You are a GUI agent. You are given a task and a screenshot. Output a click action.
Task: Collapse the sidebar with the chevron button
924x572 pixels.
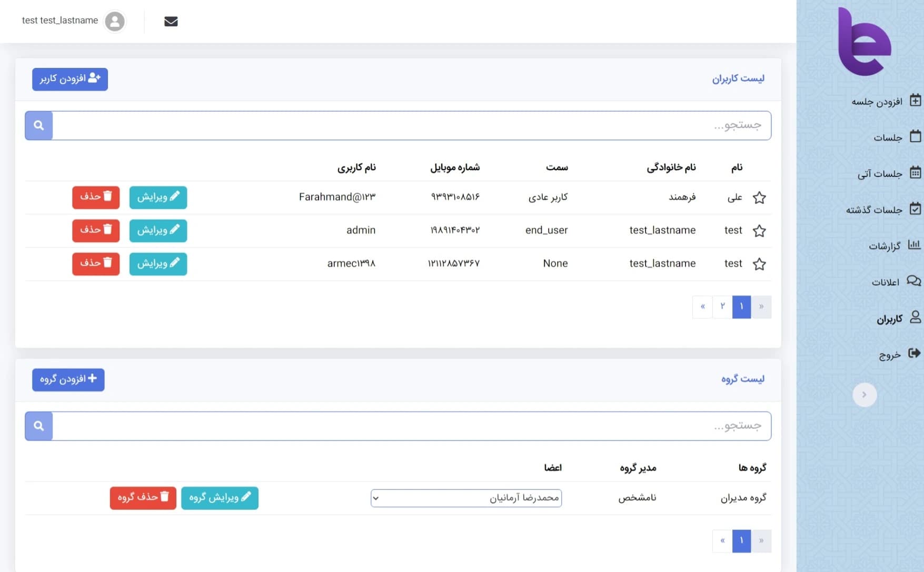point(864,395)
